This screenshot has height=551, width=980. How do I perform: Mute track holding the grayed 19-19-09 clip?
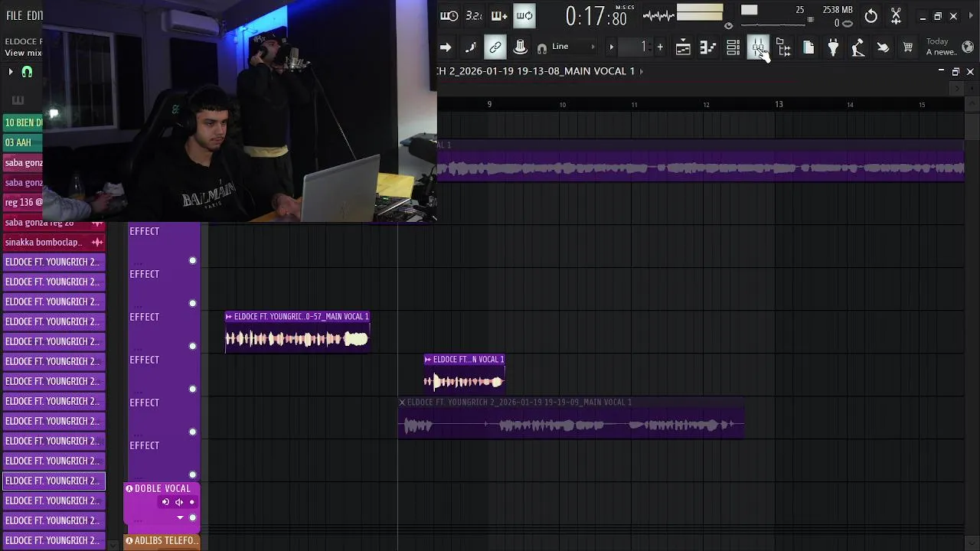193,432
